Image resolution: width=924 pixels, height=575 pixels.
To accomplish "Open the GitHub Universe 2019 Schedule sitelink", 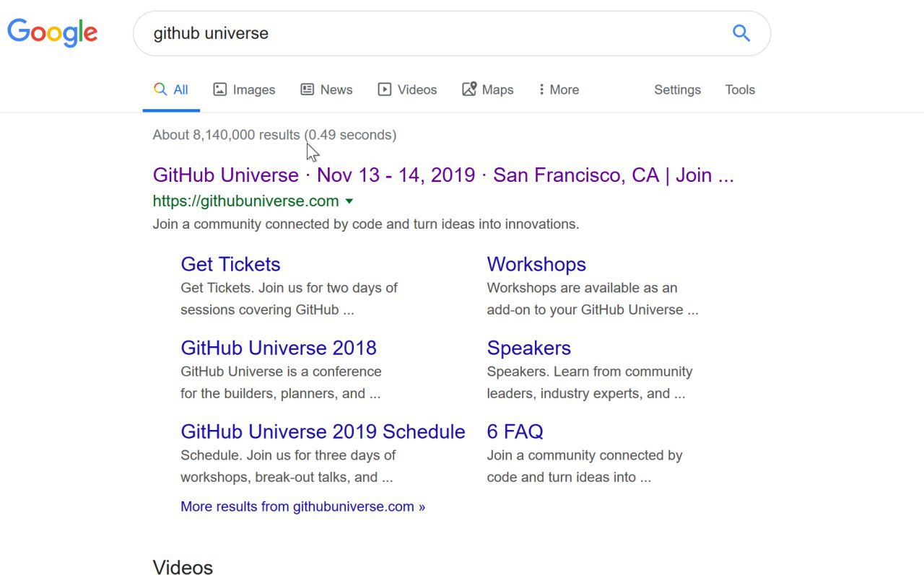I will (323, 431).
